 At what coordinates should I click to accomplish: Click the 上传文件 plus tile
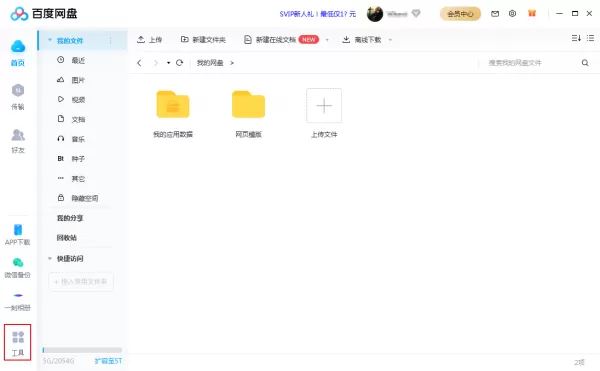pyautogui.click(x=324, y=106)
